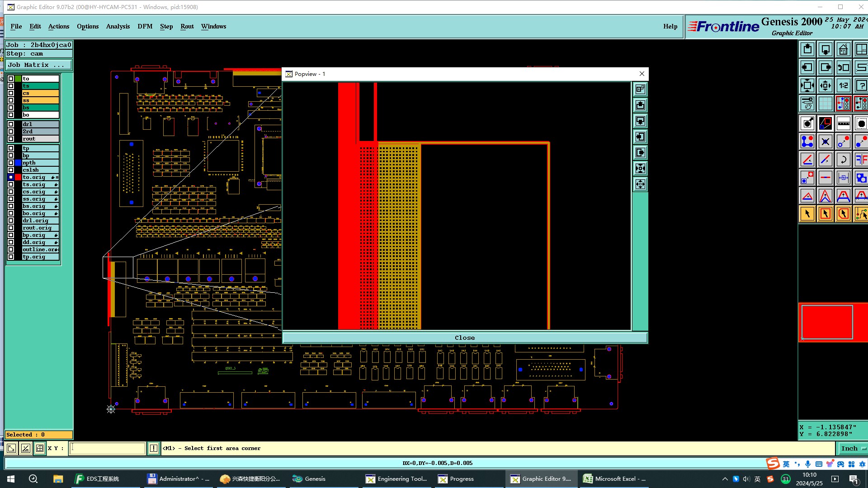Click the mirror F flip icon
This screenshot has width=868, height=488.
click(861, 160)
